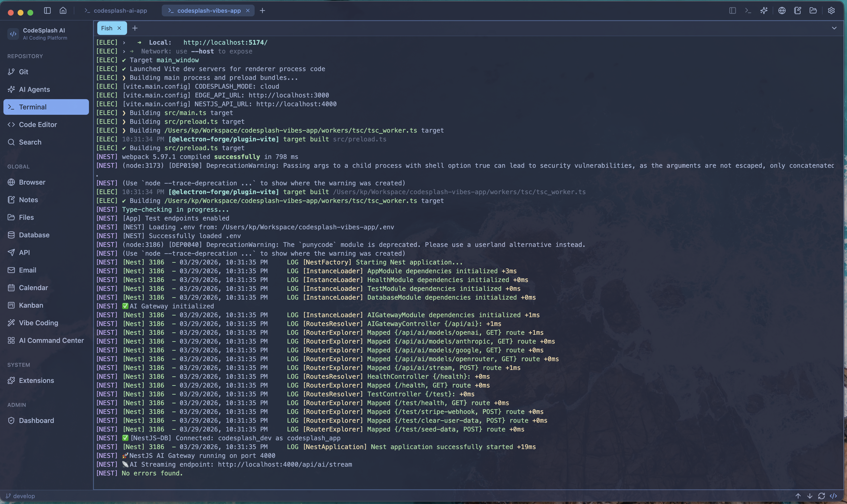Toggle the left sidebar panel
The height and width of the screenshot is (504, 847).
47,10
